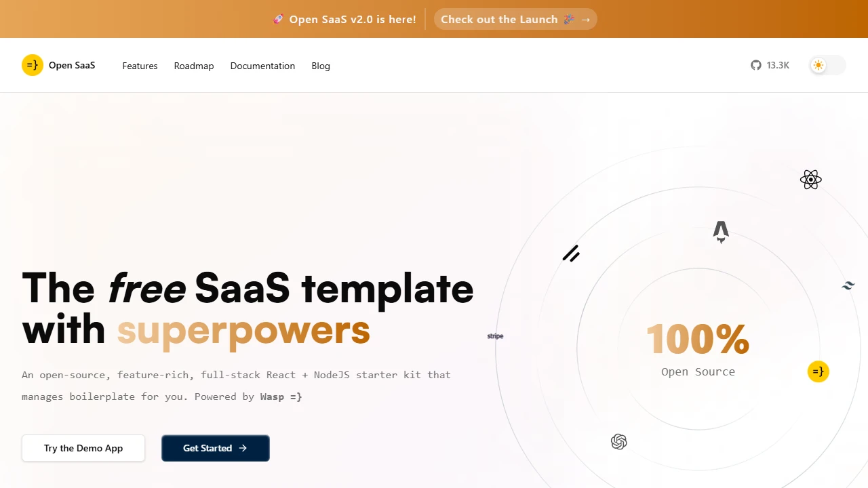Click the 13.3K star count
Image resolution: width=868 pixels, height=488 pixels.
point(778,65)
